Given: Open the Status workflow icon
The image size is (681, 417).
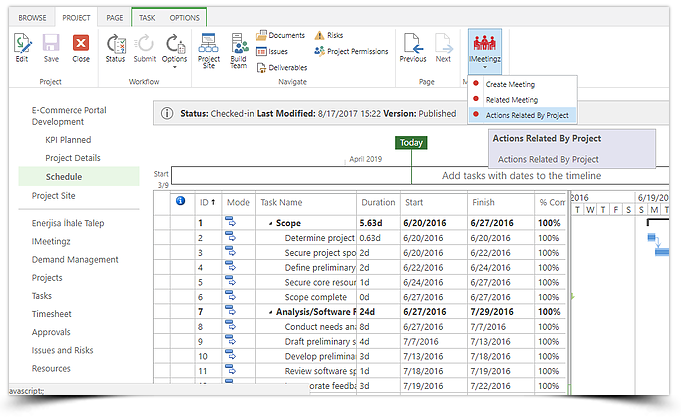Looking at the screenshot, I should pos(115,46).
